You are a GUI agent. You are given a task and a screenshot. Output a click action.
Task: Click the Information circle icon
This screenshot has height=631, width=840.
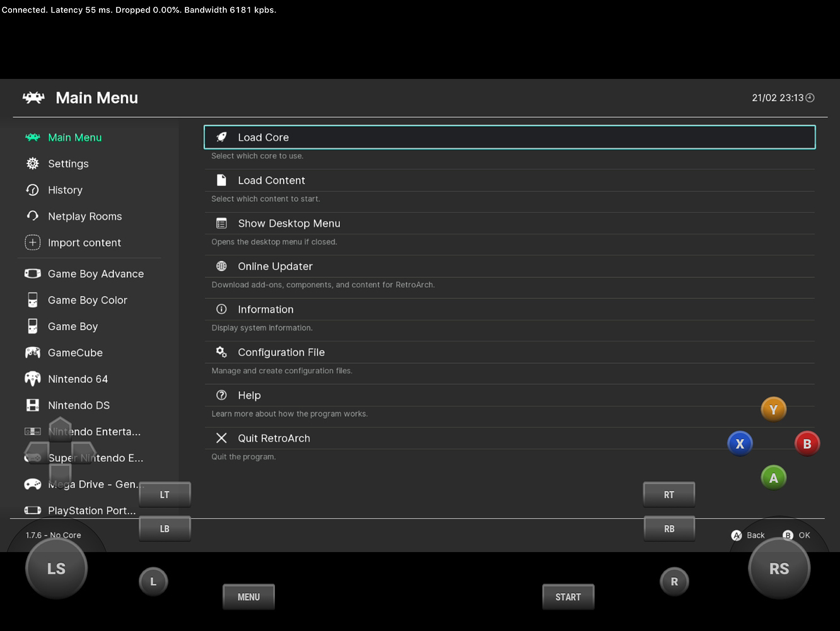click(x=221, y=309)
